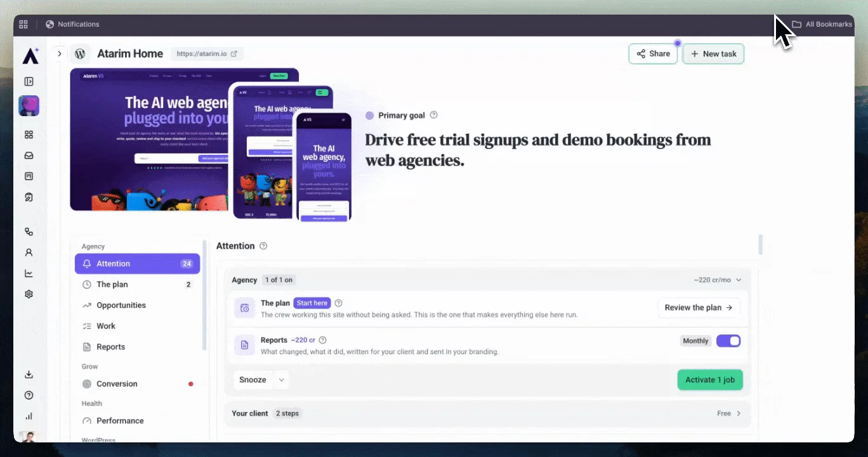Open the https://atarim.io external link
Viewport: 868px width, 457px height.
coord(207,54)
